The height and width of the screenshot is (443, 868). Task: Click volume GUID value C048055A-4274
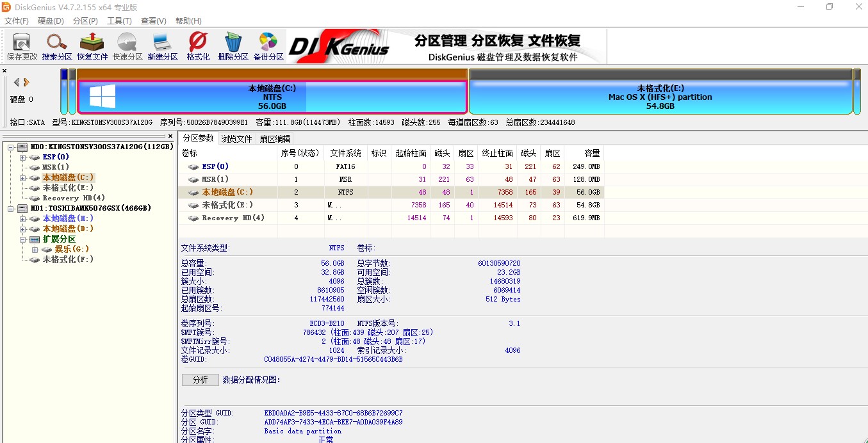pos(333,360)
